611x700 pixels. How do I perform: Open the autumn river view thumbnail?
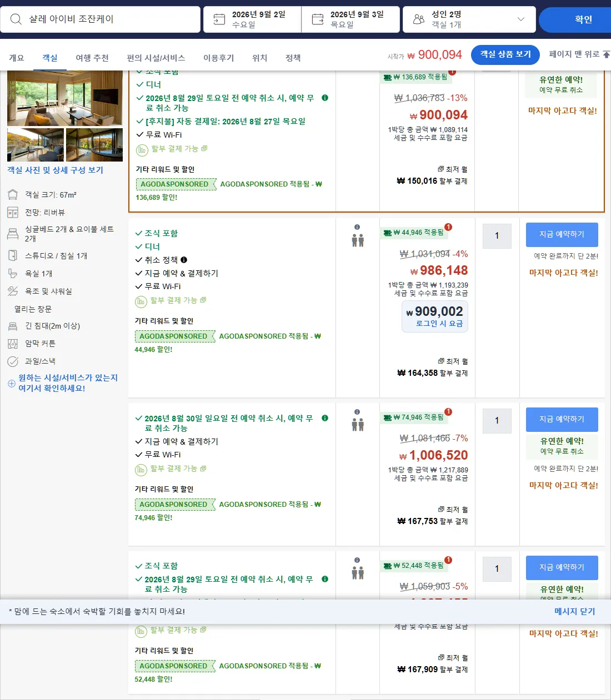(36, 145)
